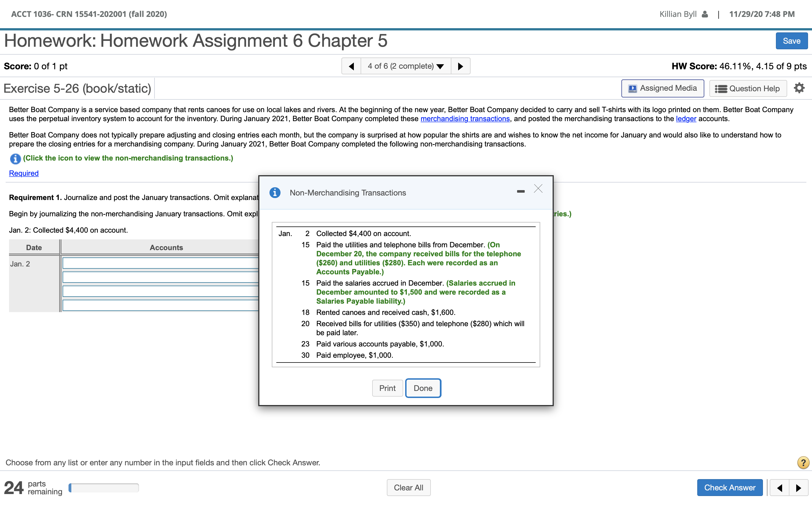
Task: Click the user profile icon beside Killian Byll
Action: coord(705,14)
